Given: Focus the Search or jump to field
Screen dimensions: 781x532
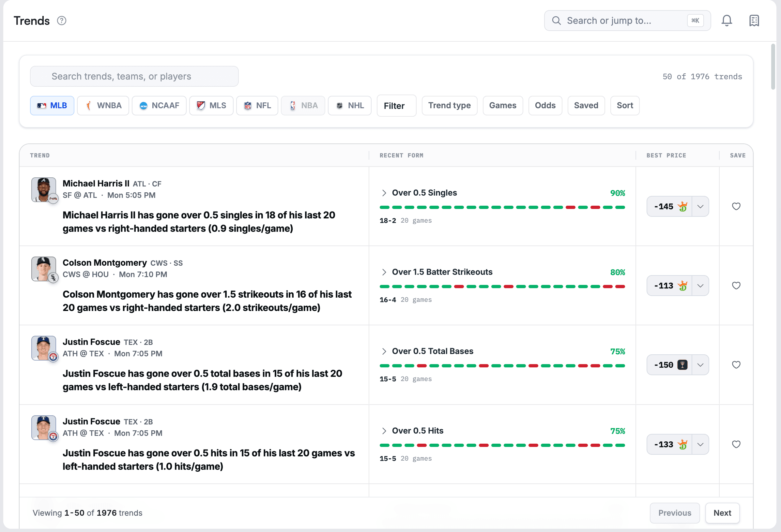Looking at the screenshot, I should [627, 21].
